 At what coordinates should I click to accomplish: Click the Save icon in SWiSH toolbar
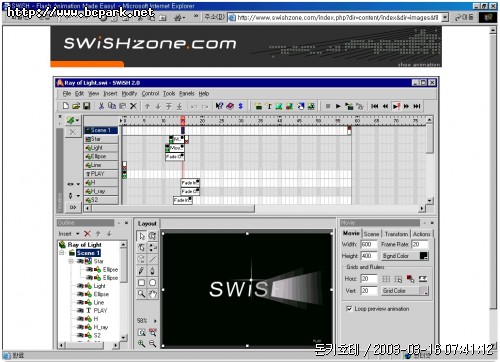click(x=87, y=106)
